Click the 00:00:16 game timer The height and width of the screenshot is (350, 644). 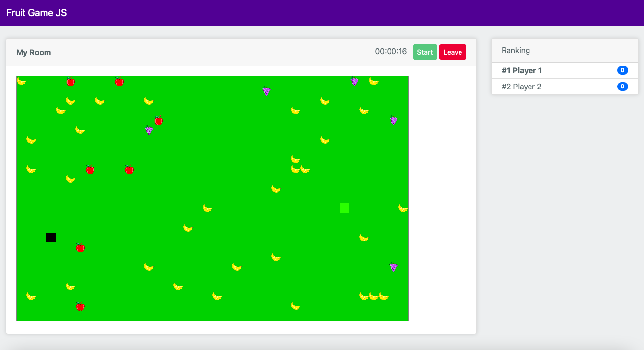tap(391, 52)
